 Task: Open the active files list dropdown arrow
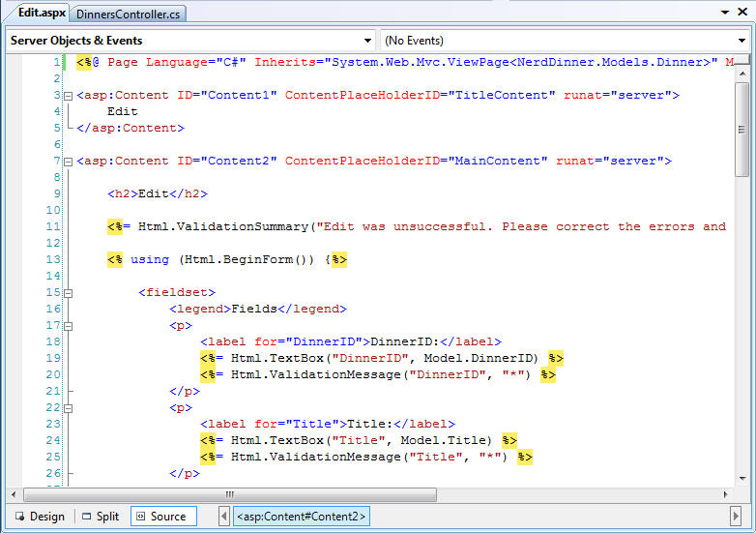coord(723,14)
